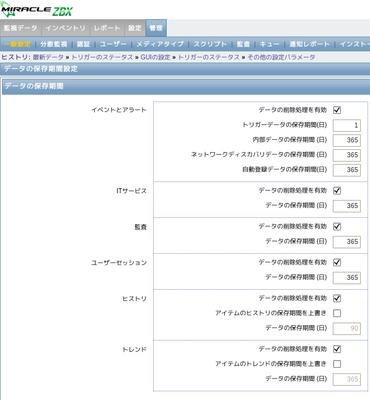This screenshot has height=400, width=370.
Task: Open 分散監視 in the submenu
Action: click(54, 44)
